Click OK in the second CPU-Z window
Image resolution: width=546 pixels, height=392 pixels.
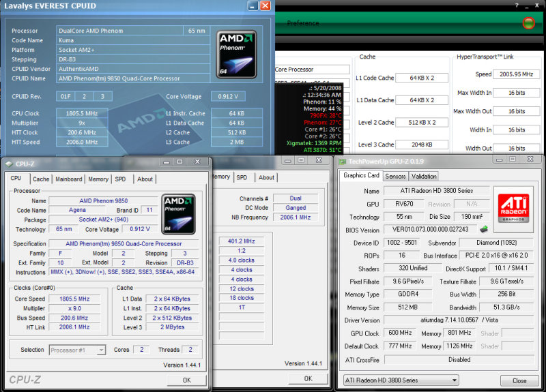point(308,378)
